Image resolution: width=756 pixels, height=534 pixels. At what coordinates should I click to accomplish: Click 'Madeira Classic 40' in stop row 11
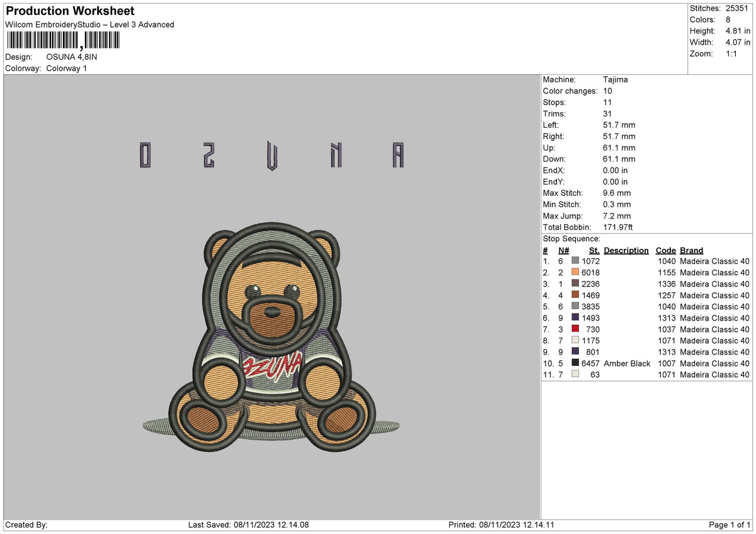715,375
